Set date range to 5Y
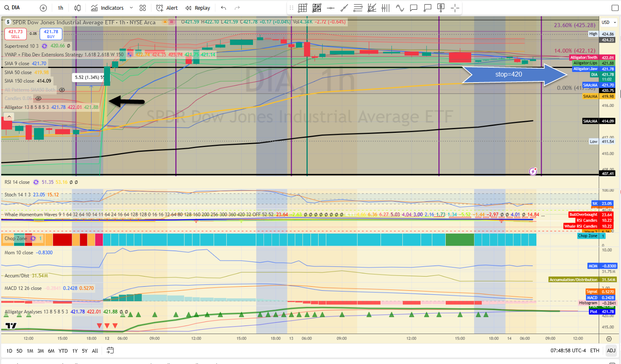The height and width of the screenshot is (364, 621). (85, 351)
